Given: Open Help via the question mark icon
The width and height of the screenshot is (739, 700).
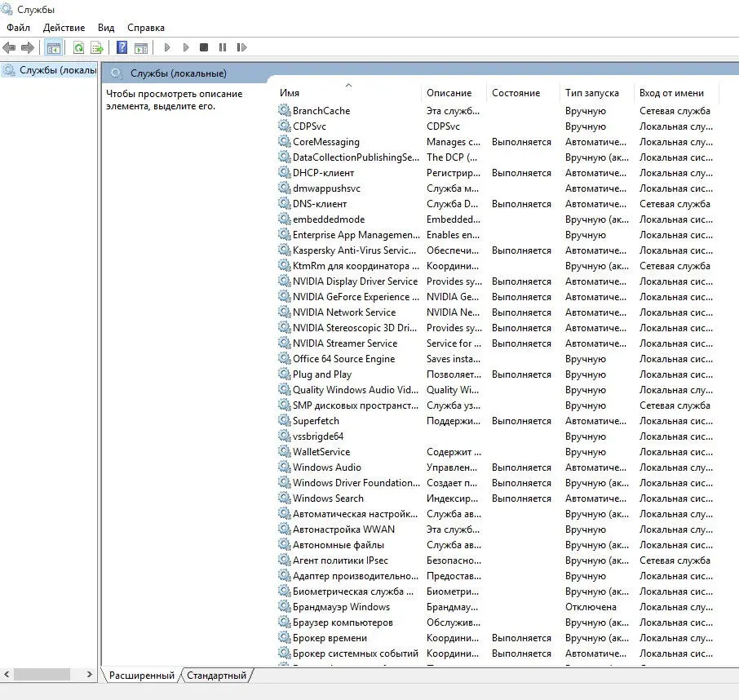Looking at the screenshot, I should coord(122,47).
